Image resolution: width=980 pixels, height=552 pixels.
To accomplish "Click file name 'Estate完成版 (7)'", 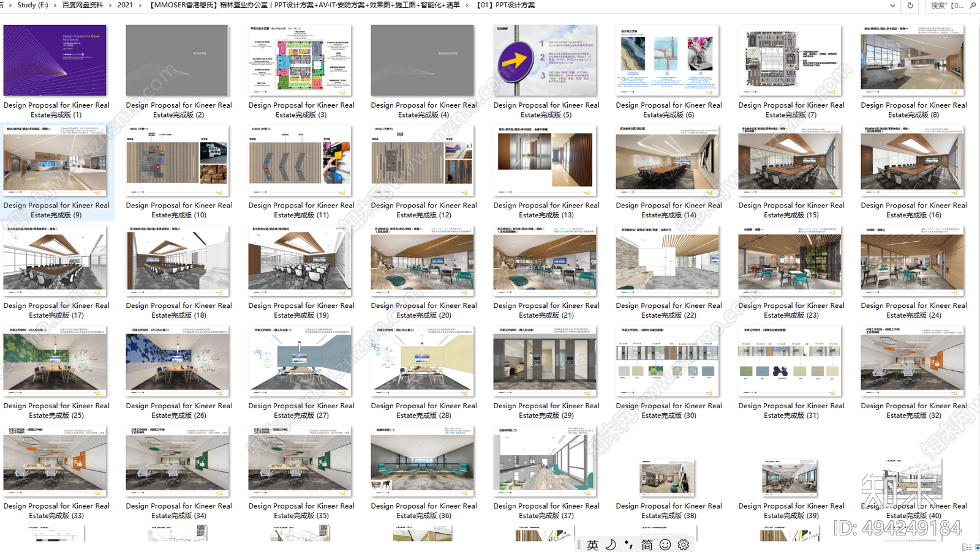I will point(791,110).
